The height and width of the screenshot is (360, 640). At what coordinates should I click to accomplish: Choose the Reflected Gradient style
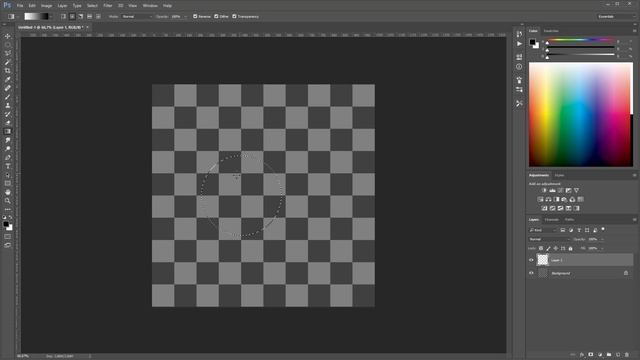pos(89,16)
